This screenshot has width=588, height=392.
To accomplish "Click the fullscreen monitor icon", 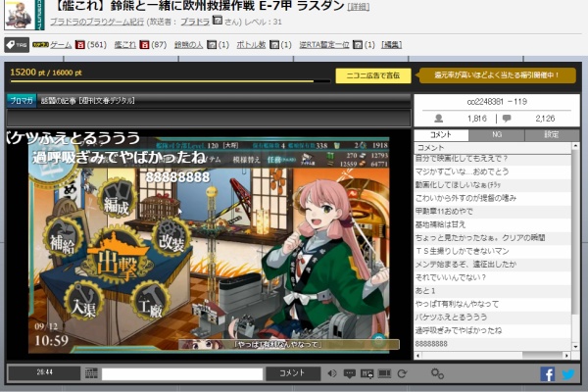I will click(384, 373).
